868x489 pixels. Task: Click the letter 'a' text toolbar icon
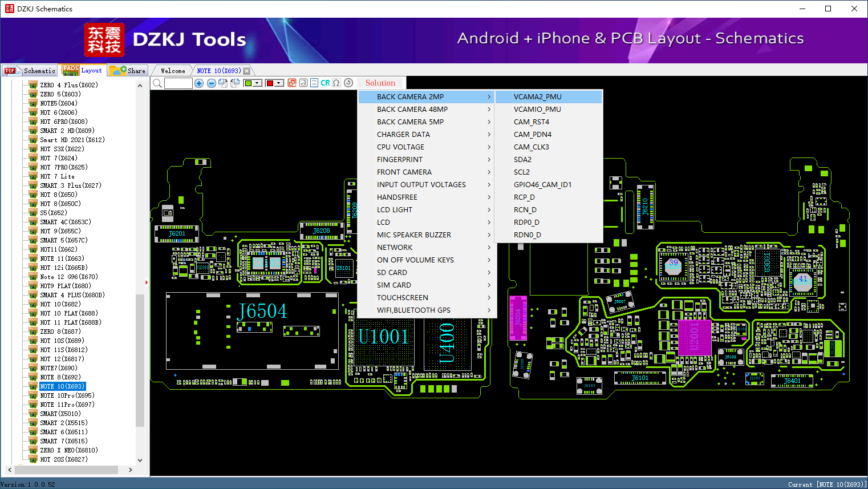tap(303, 83)
